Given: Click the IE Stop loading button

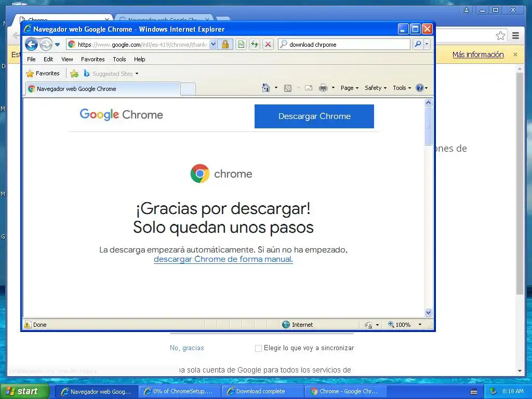Looking at the screenshot, I should (x=268, y=45).
